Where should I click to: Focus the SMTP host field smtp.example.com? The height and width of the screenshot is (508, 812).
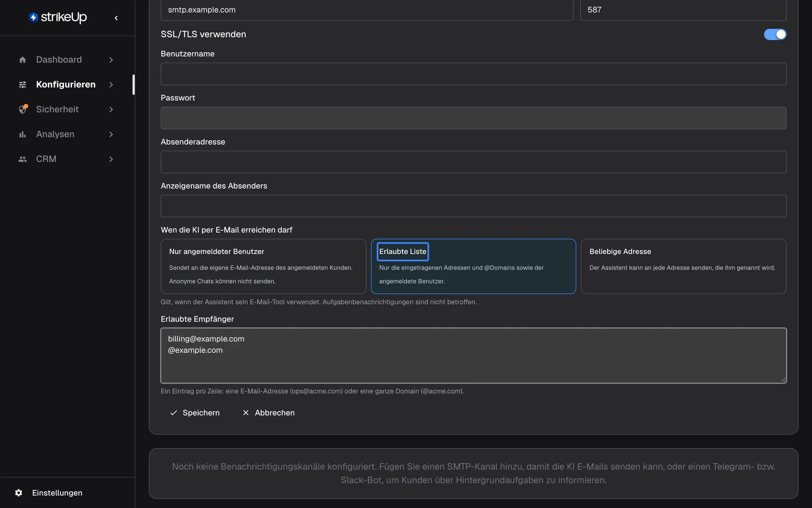click(367, 10)
